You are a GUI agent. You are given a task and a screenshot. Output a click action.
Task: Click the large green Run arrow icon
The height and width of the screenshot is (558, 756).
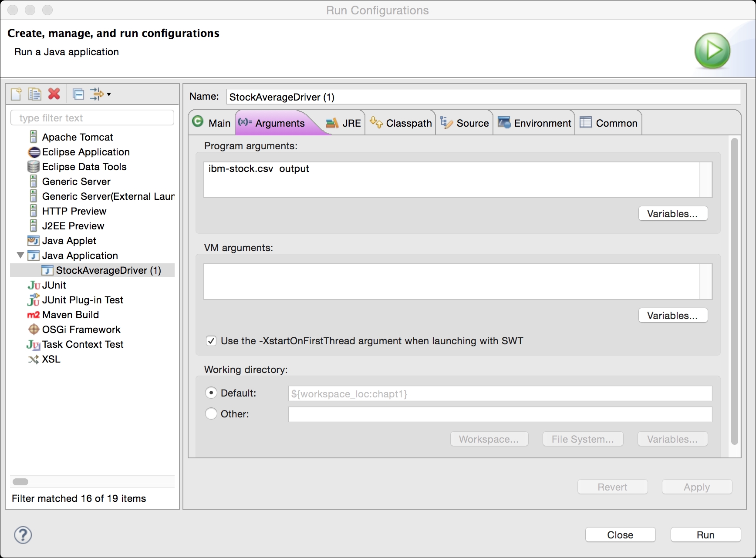(x=712, y=50)
